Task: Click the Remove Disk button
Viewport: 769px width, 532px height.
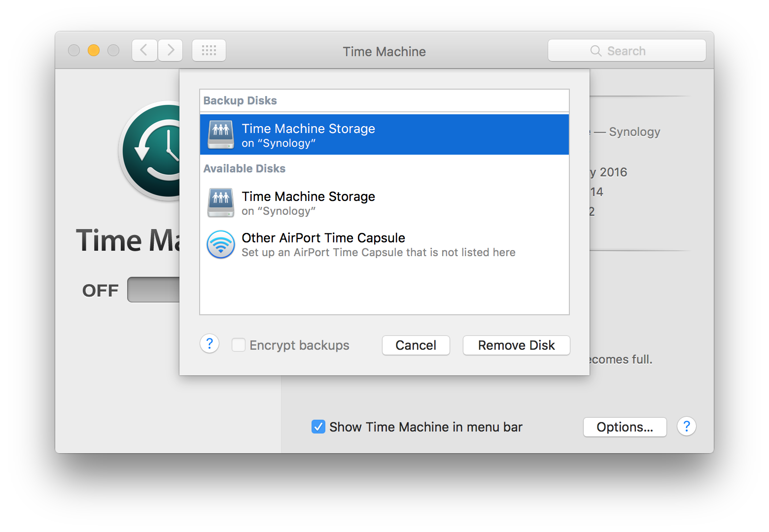Action: [516, 345]
